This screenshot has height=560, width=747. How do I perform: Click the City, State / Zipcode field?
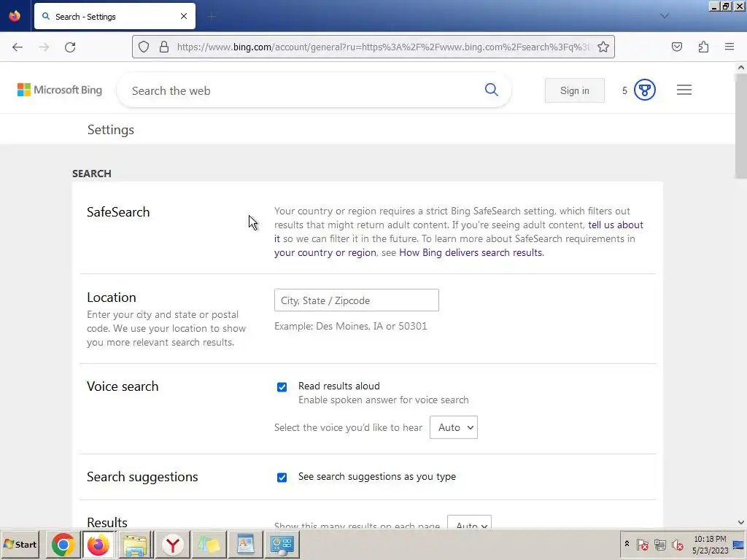click(356, 300)
